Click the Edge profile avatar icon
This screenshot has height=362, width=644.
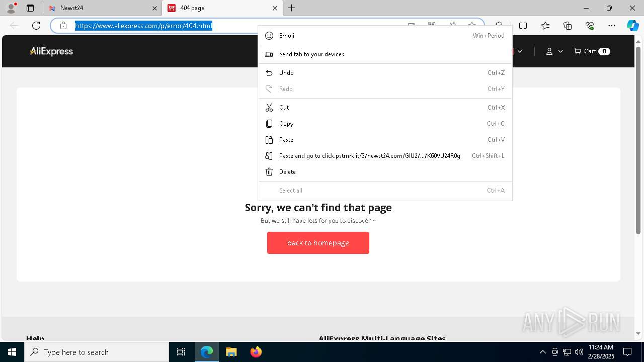point(11,8)
